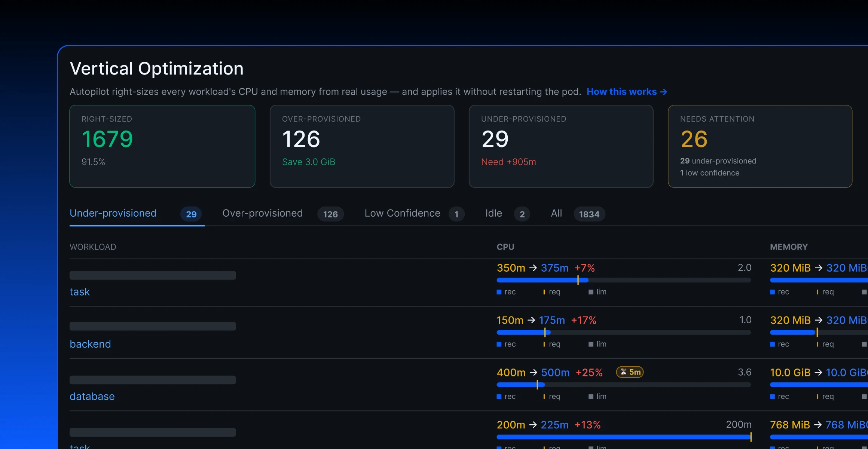Click the '91.5%' right-sized percentage

[94, 162]
